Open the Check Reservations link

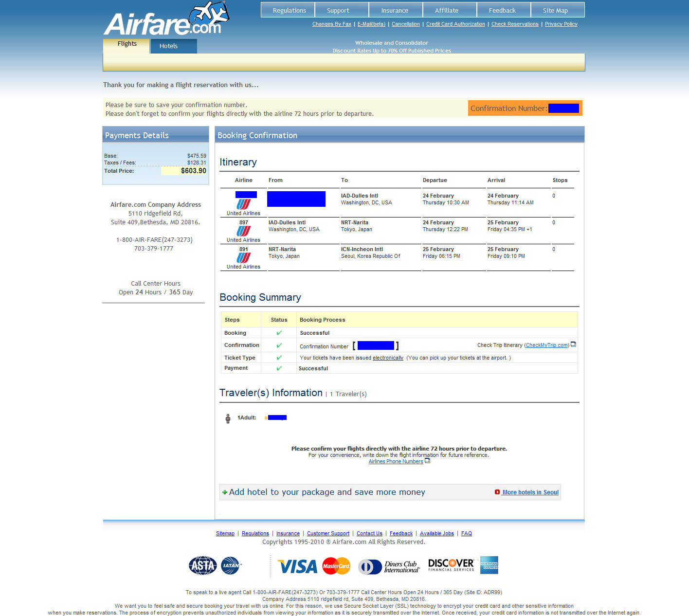pos(515,24)
